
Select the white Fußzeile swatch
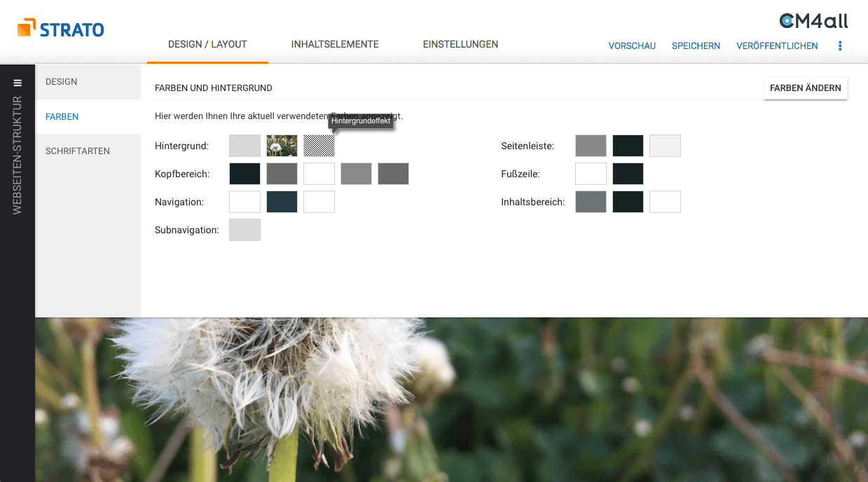tap(591, 174)
